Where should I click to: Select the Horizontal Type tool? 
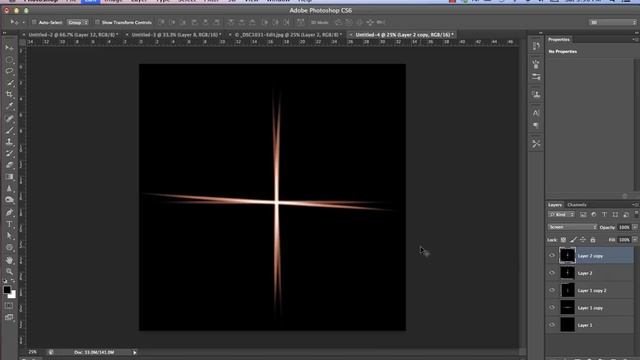coord(9,224)
